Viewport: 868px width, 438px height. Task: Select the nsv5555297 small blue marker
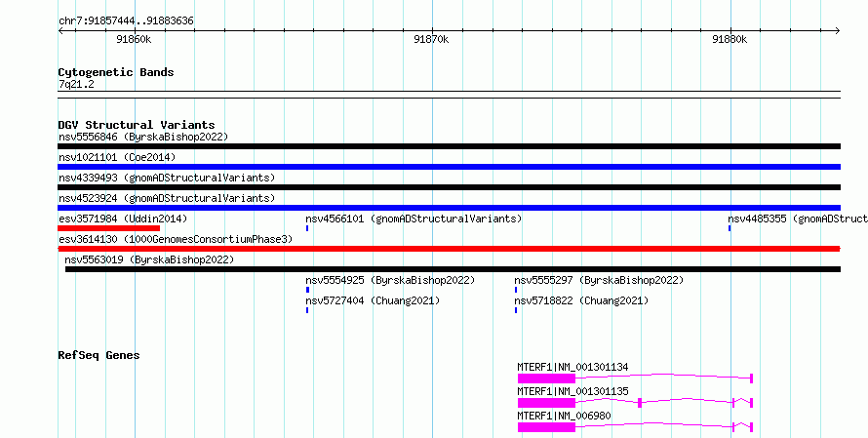click(x=516, y=290)
